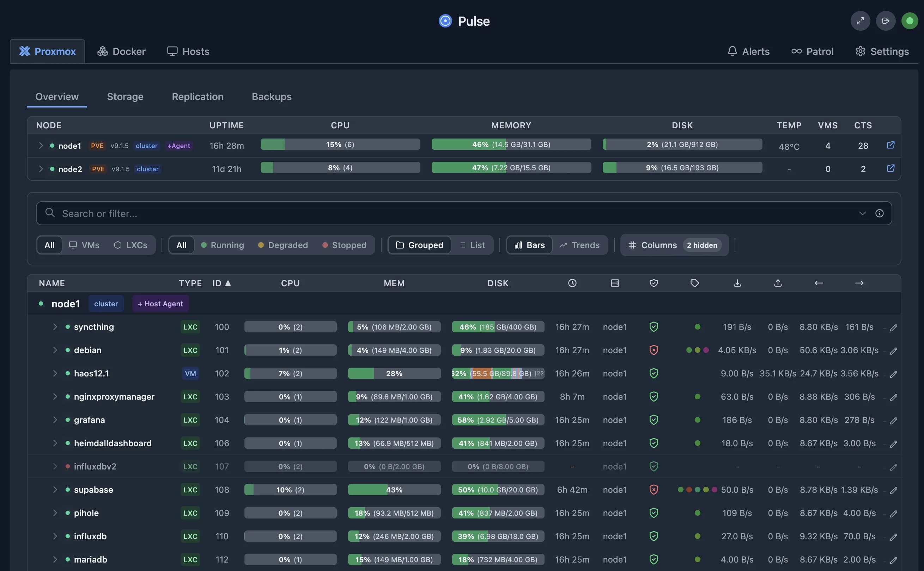
Task: Switch view to List instead of Grouped
Action: 473,245
